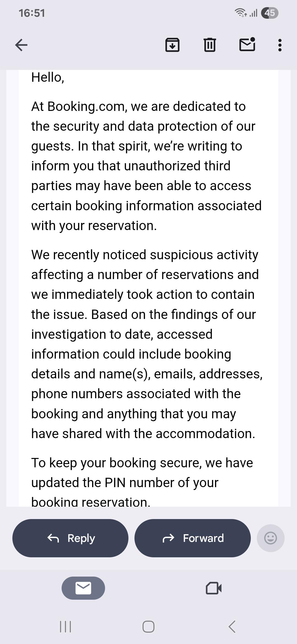This screenshot has width=297, height=644.
Task: Tap the Forward button
Action: pos(193,538)
